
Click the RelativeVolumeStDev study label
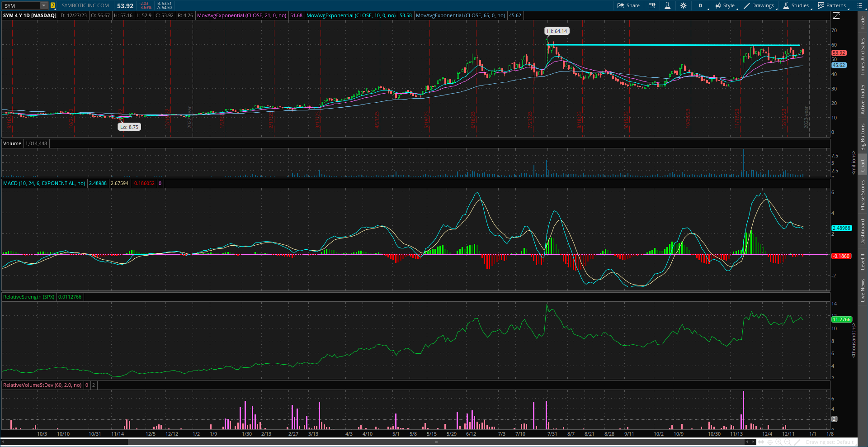42,385
